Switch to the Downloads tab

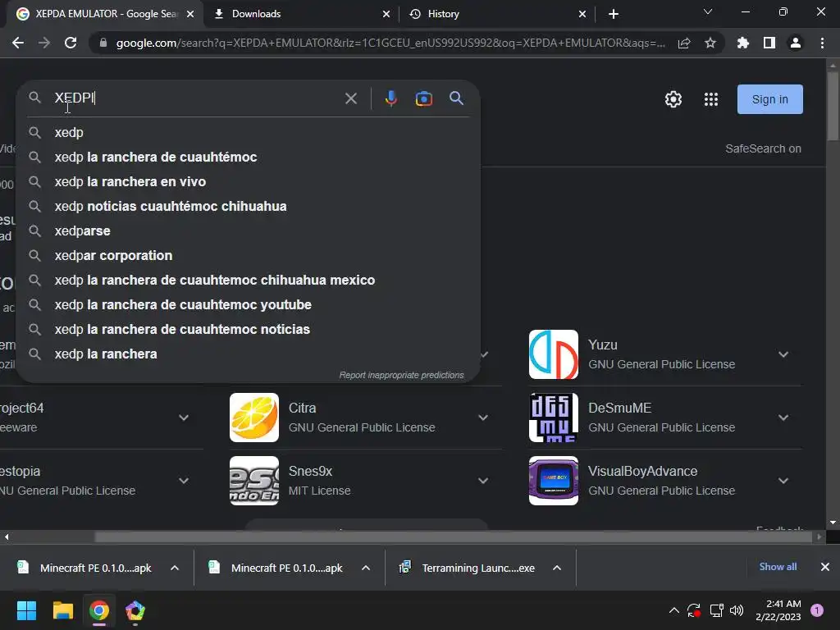300,14
